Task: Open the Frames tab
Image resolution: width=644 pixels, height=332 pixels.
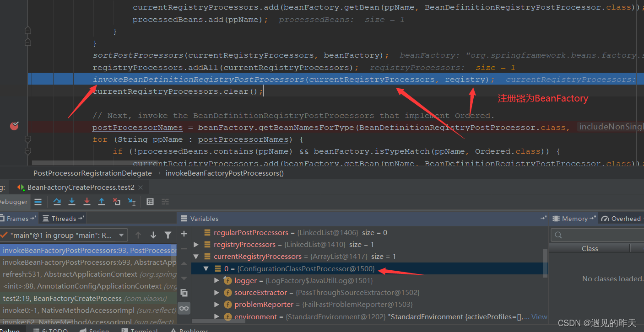Action: (17, 219)
